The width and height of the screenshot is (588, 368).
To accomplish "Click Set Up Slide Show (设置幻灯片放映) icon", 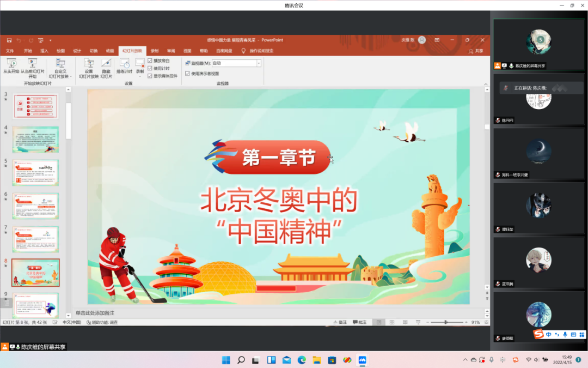I will 88,64.
